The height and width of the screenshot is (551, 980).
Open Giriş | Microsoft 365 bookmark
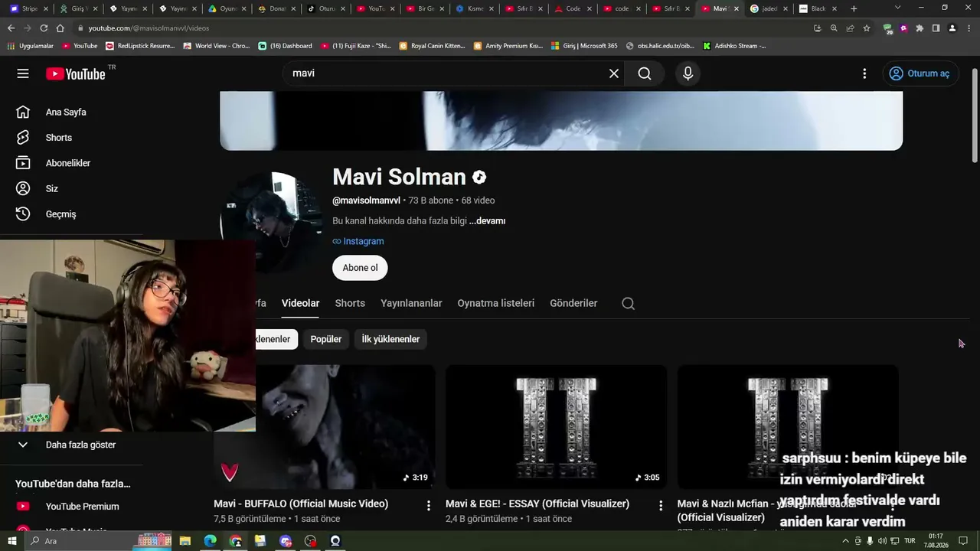point(583,46)
